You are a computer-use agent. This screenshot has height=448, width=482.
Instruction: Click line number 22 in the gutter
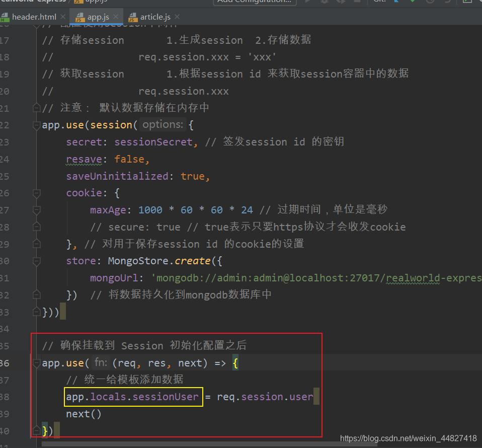pyautogui.click(x=5, y=125)
